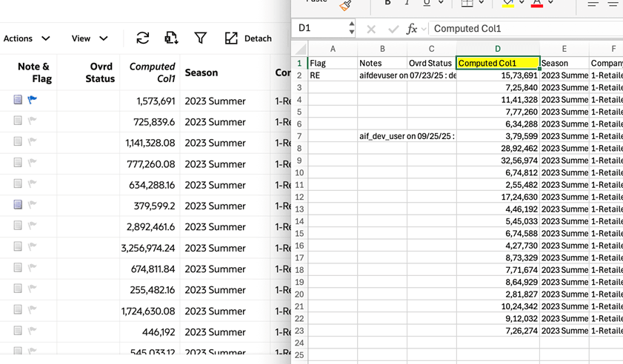Open the note icon in the 1,573,691 row

click(18, 99)
